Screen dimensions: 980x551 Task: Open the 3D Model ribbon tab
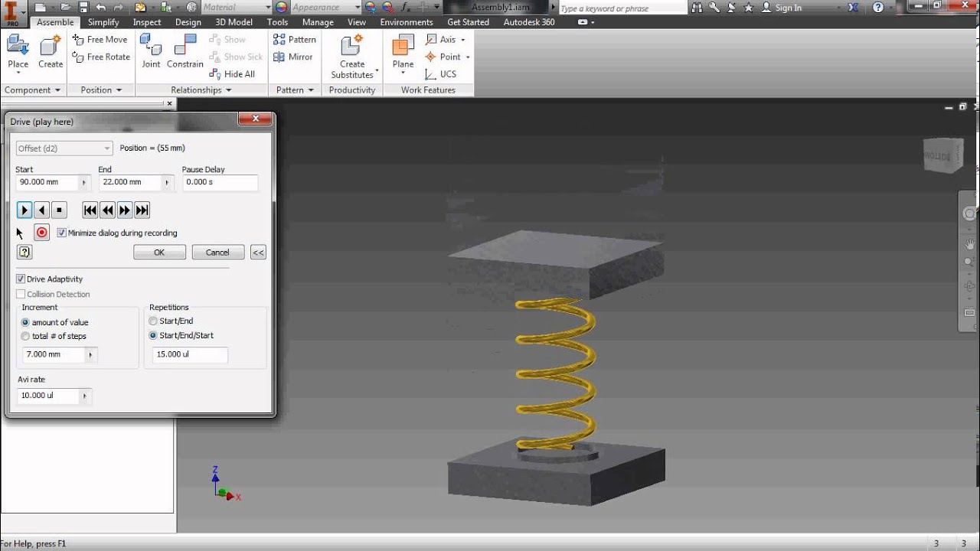[x=234, y=22]
